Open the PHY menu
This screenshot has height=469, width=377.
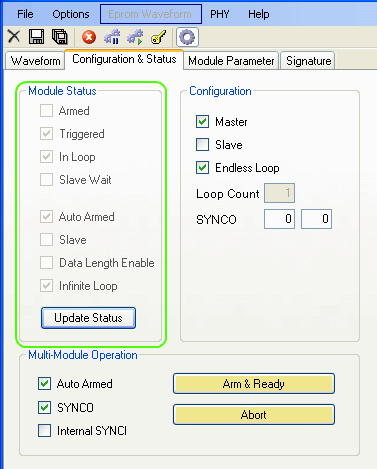pos(220,14)
